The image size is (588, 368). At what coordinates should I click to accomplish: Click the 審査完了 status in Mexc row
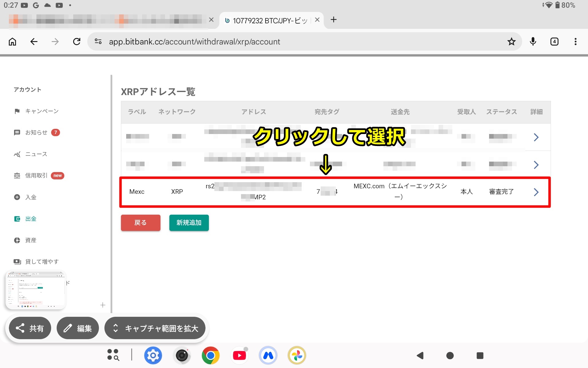point(501,192)
